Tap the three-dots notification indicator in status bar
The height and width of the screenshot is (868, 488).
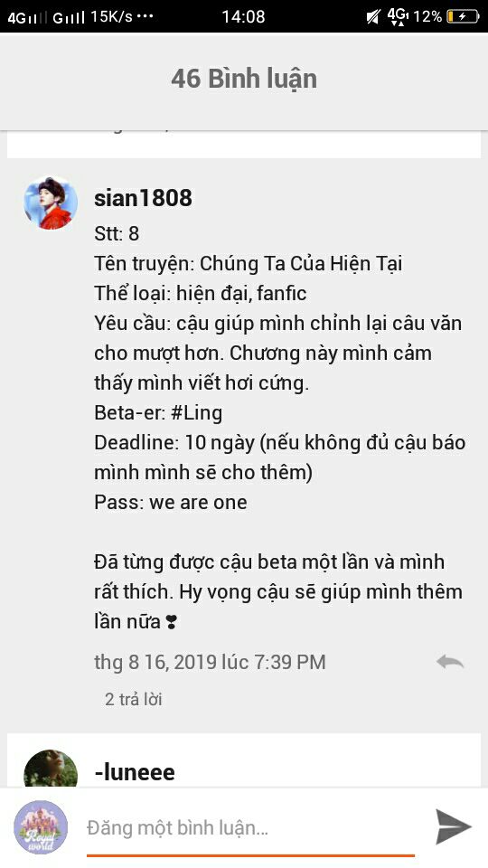pos(145,16)
